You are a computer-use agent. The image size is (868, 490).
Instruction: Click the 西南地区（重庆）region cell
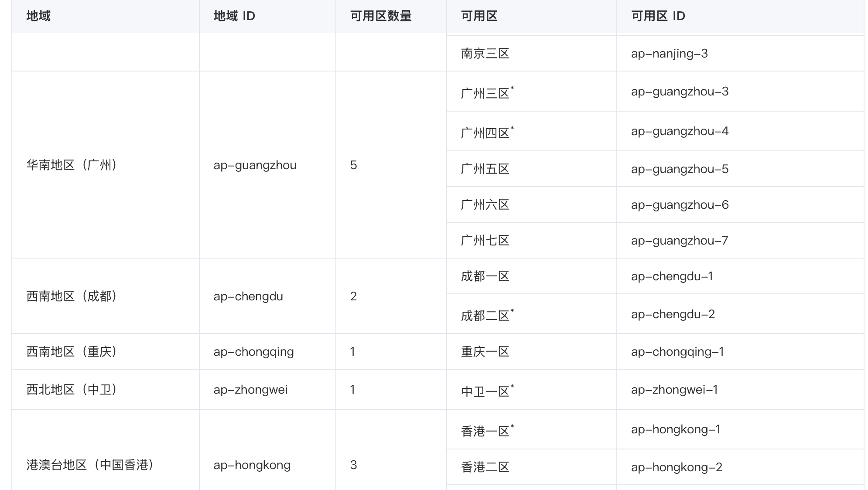(106, 352)
